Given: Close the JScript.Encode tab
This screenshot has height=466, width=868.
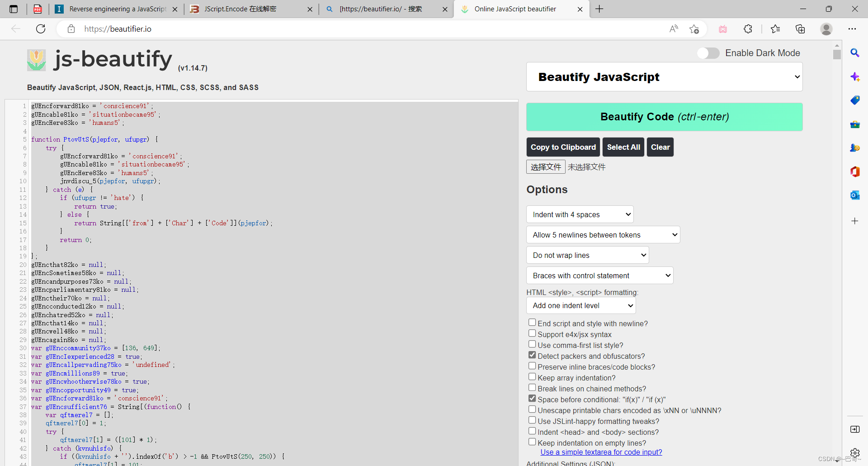Looking at the screenshot, I should (x=310, y=9).
